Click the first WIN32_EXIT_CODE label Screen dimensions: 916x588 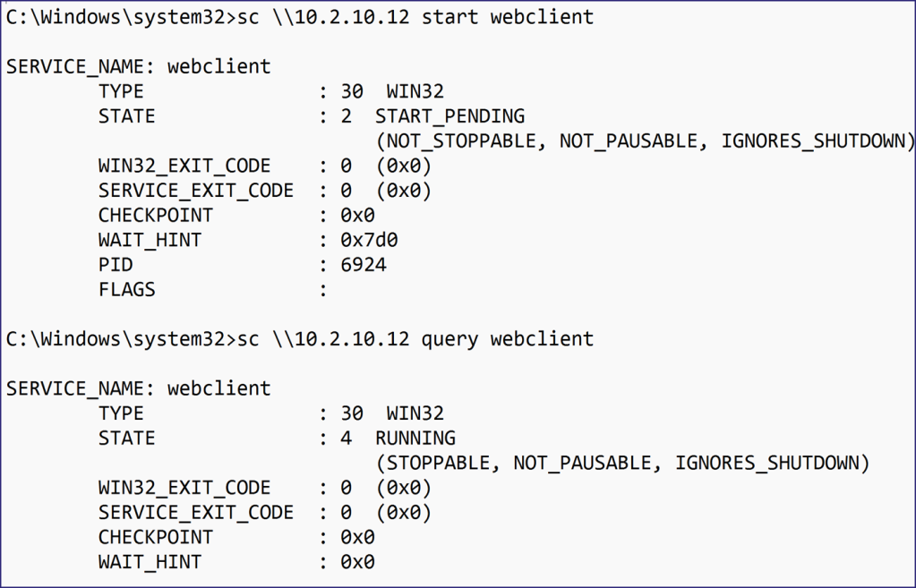point(184,166)
